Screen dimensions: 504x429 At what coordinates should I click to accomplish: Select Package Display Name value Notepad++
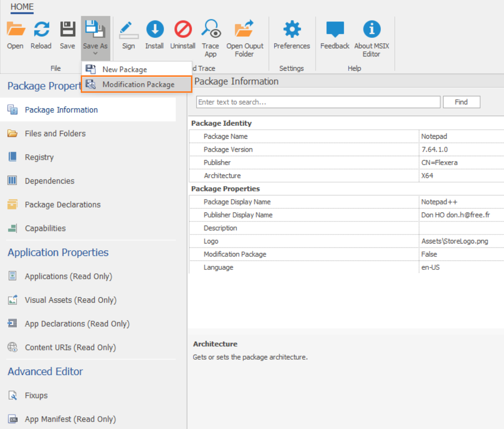click(x=439, y=202)
